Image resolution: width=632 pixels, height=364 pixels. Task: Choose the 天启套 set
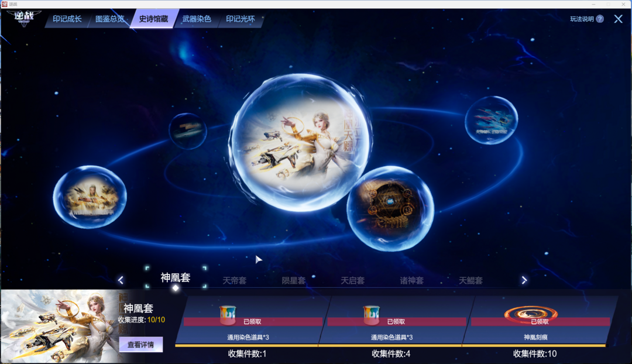[352, 280]
